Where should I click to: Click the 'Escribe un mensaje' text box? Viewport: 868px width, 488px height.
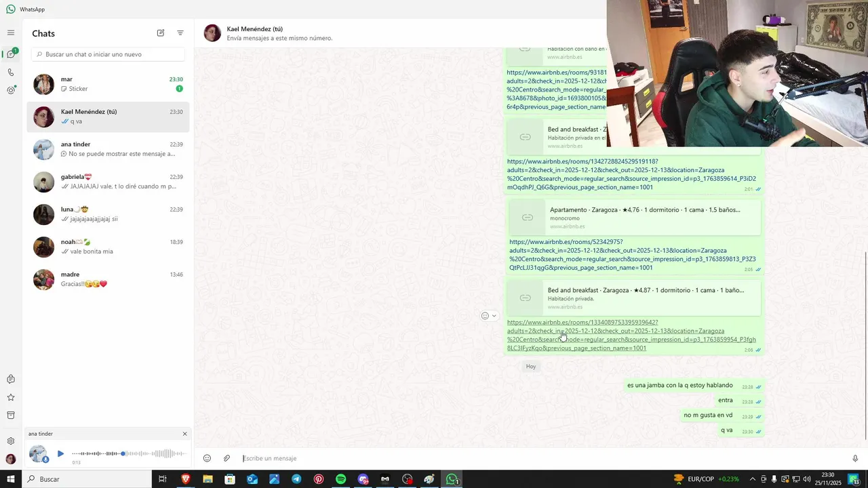pos(542,459)
